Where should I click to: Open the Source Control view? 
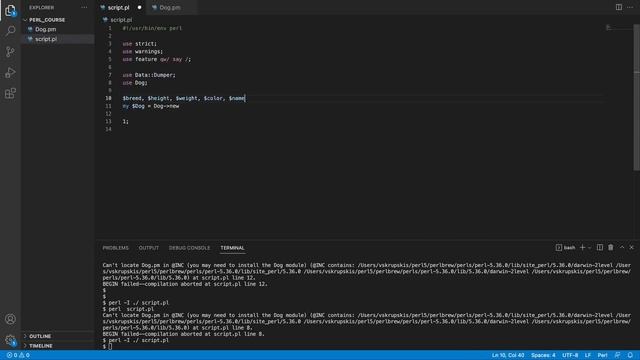(10, 52)
